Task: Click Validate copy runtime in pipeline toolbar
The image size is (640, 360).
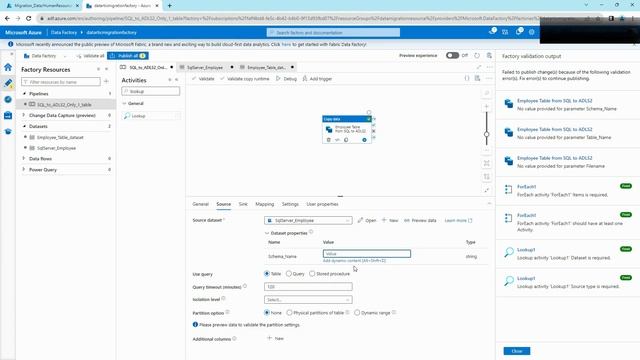Action: 244,78
